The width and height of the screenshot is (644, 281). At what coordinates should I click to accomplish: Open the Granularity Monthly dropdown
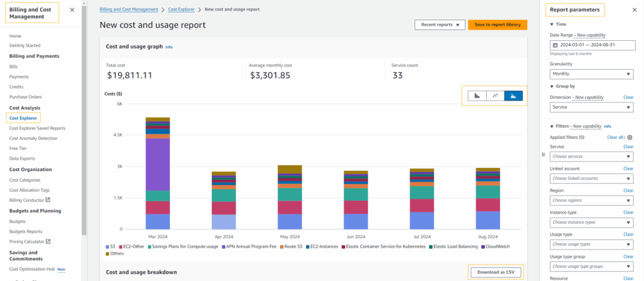(x=592, y=74)
